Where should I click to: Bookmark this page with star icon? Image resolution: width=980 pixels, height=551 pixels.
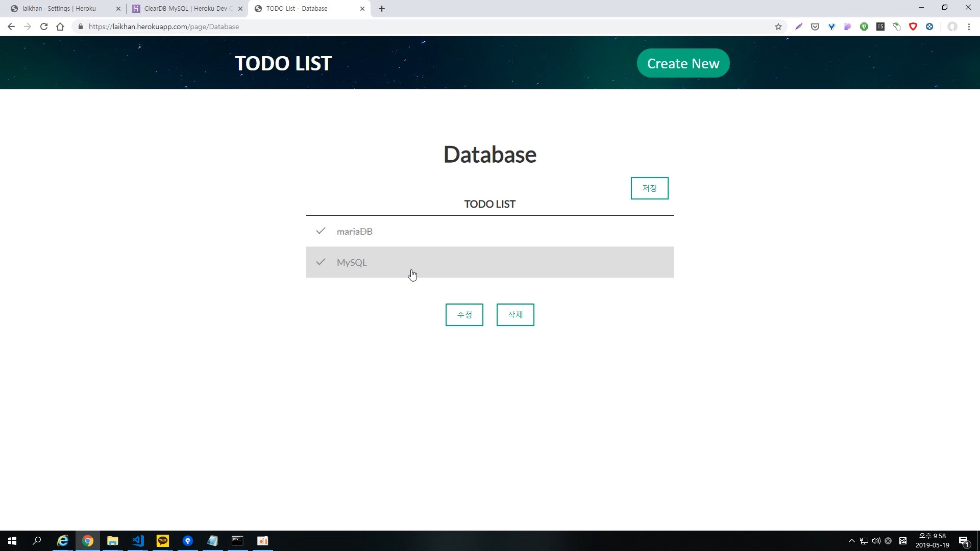click(x=778, y=27)
